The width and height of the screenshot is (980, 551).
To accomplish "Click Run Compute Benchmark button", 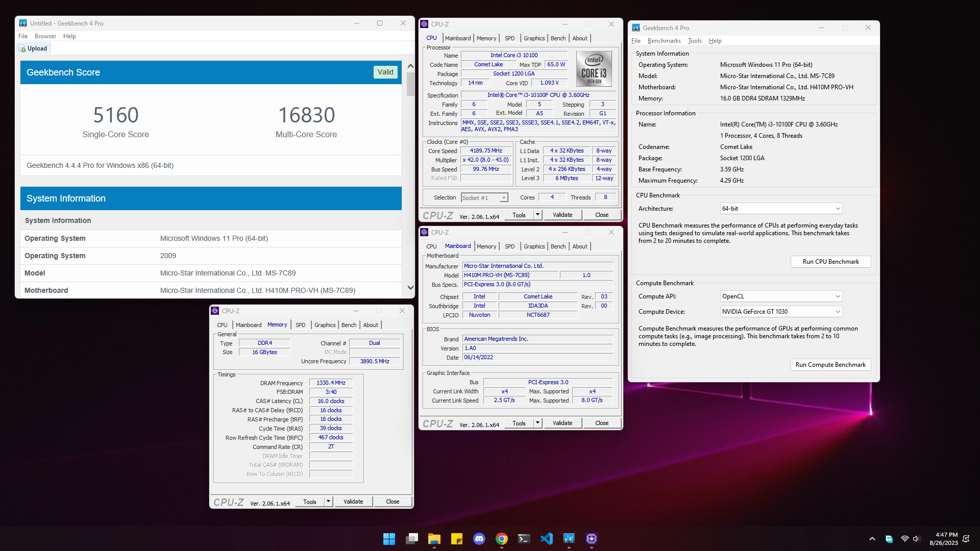I will click(830, 365).
